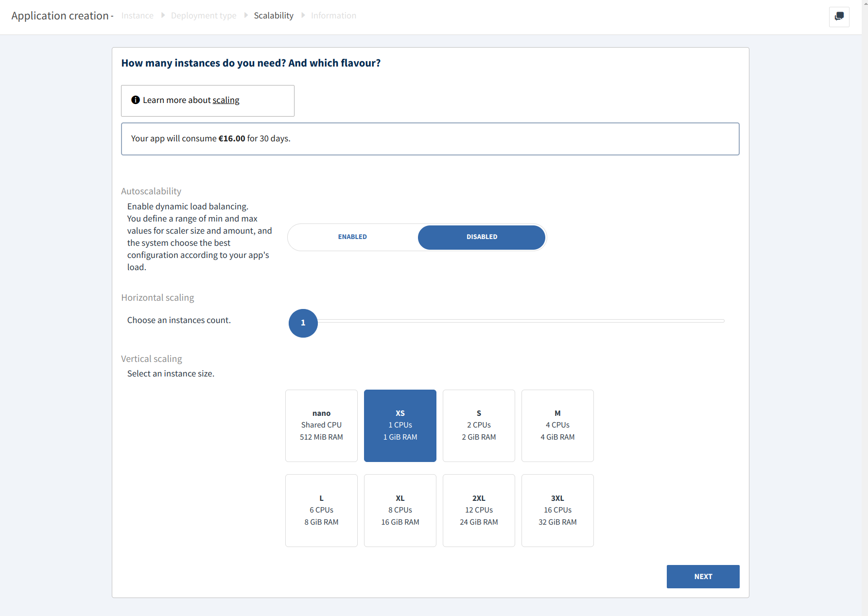The image size is (868, 616).
Task: Open the Deployment type step
Action: [x=203, y=15]
